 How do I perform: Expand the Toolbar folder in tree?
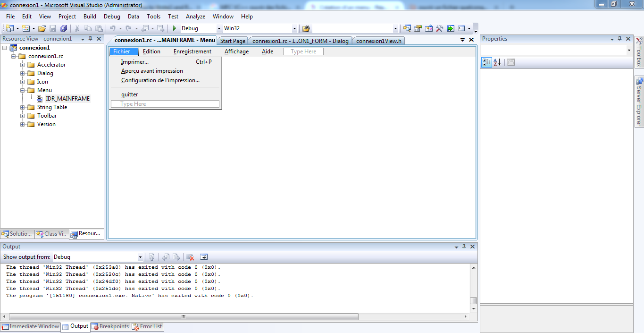(x=23, y=116)
